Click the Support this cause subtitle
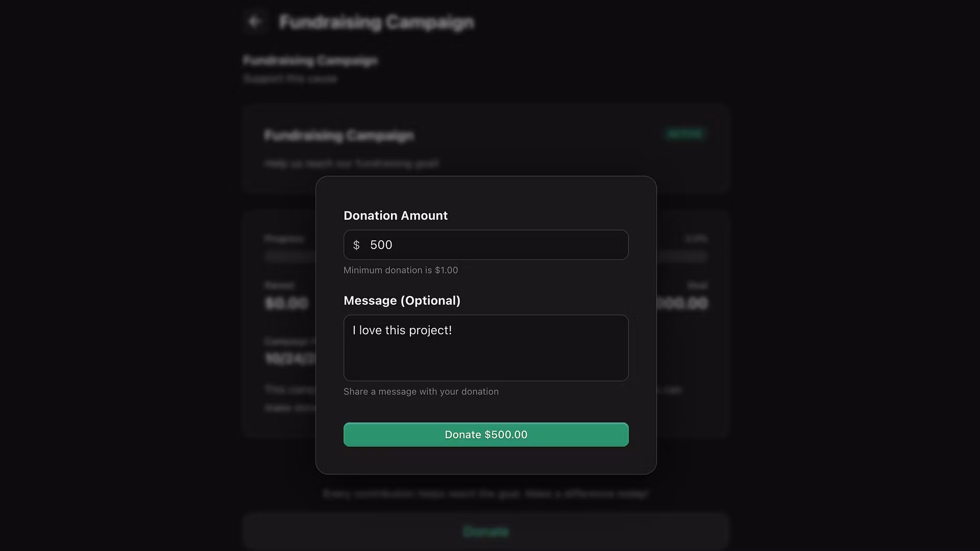 click(290, 79)
